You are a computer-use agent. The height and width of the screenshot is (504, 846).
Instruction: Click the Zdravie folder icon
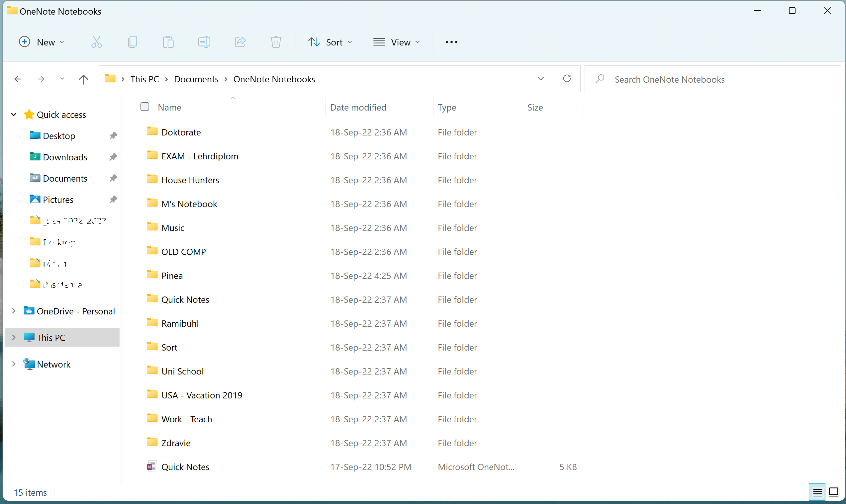(152, 442)
